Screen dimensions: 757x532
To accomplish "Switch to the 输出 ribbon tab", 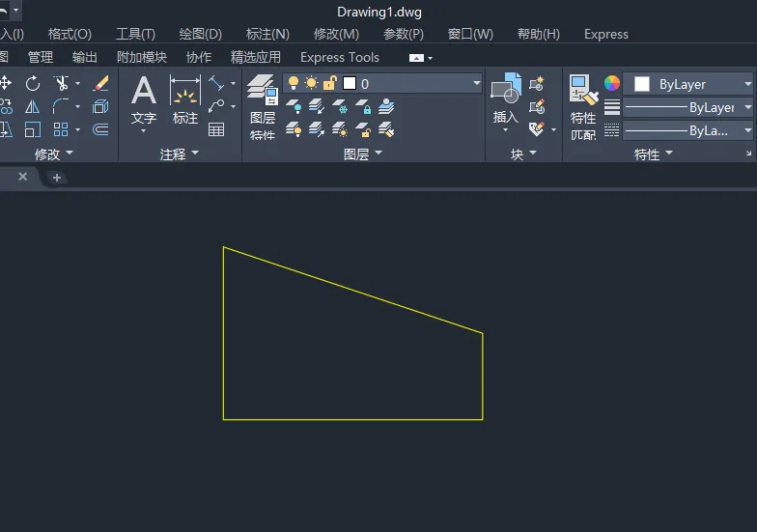I will pos(85,58).
